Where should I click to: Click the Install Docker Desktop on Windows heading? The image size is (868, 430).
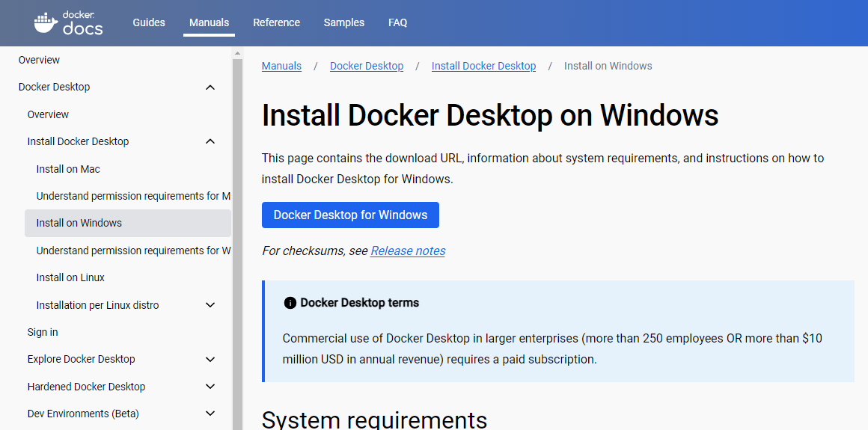tap(490, 115)
